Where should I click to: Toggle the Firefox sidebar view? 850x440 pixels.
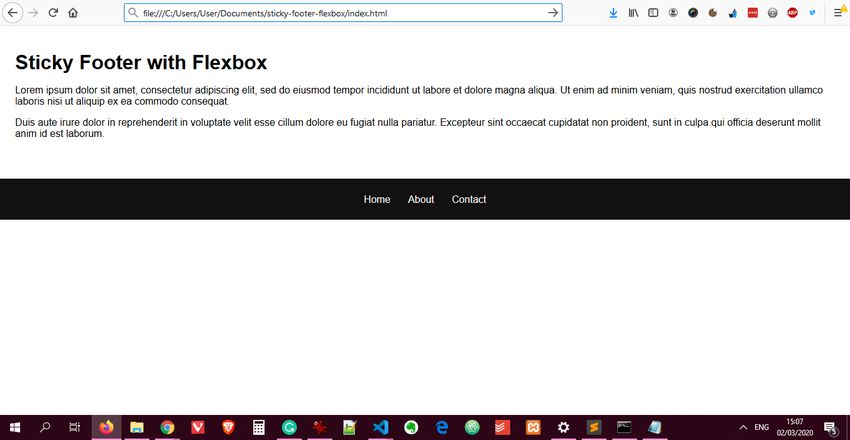tap(653, 13)
